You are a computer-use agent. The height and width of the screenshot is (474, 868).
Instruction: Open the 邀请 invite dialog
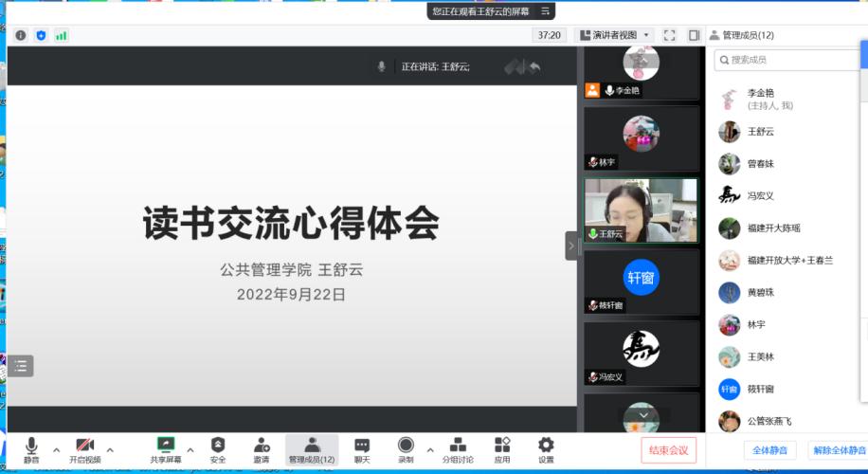tap(262, 446)
